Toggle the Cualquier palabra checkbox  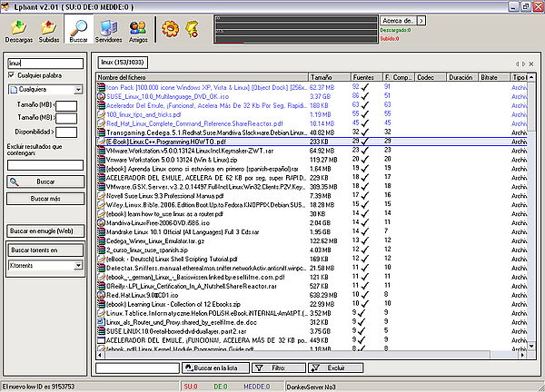(x=12, y=75)
